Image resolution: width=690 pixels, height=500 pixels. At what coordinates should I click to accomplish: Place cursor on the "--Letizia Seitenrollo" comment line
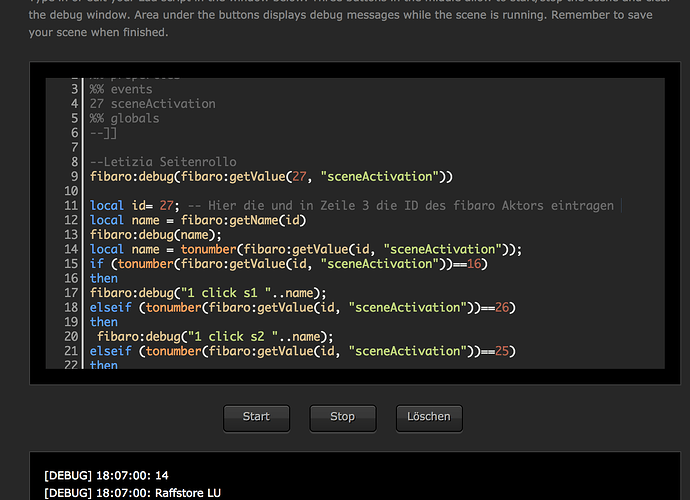tap(163, 162)
